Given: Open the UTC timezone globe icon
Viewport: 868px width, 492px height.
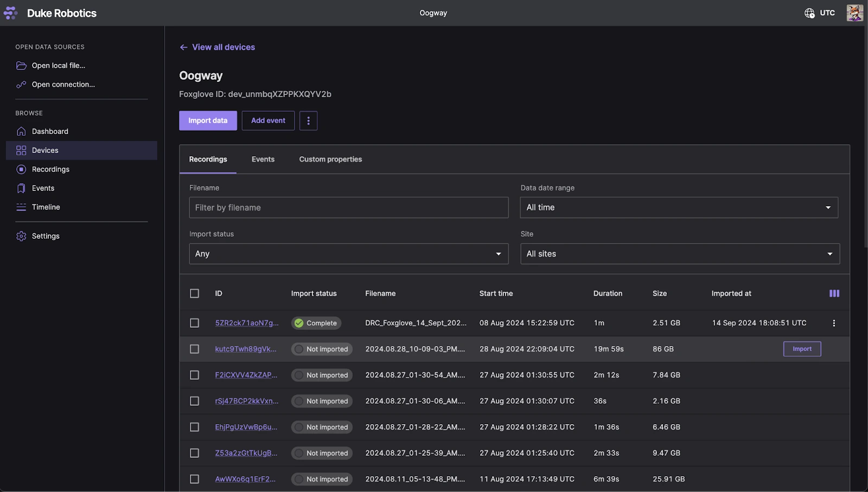Looking at the screenshot, I should (x=809, y=13).
